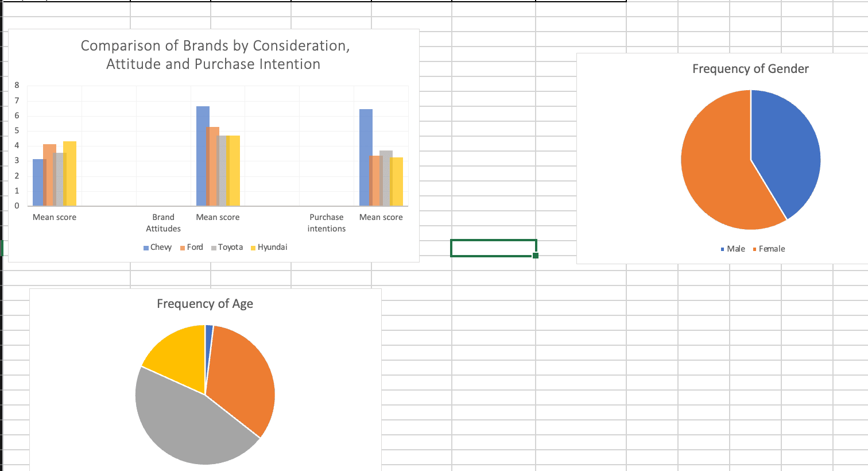Click the green fill handle on selected cell
The width and height of the screenshot is (868, 471).
click(536, 256)
